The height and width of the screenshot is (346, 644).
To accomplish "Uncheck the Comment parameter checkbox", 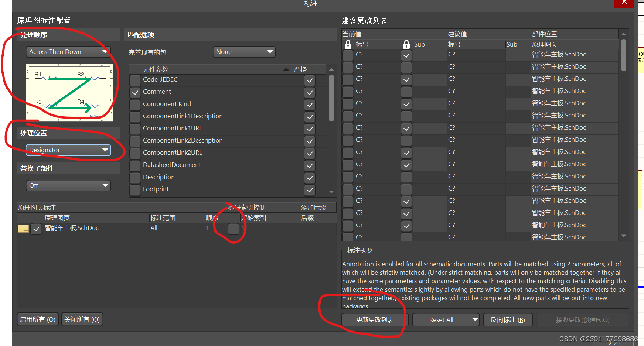I will click(135, 92).
